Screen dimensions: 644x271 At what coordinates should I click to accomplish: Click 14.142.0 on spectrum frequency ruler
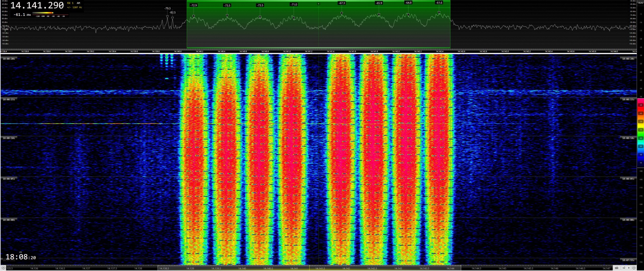click(x=396, y=51)
